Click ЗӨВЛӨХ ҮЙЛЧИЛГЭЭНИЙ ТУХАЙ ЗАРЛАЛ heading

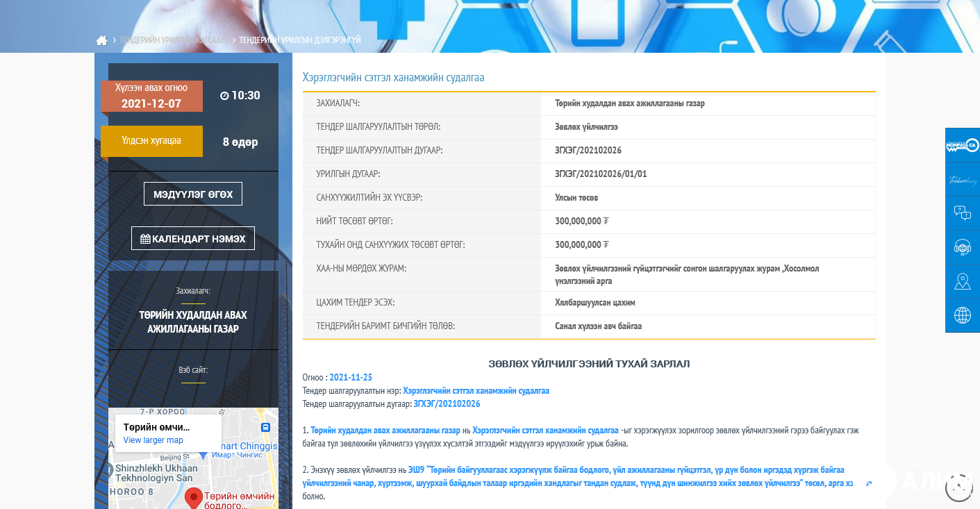589,364
